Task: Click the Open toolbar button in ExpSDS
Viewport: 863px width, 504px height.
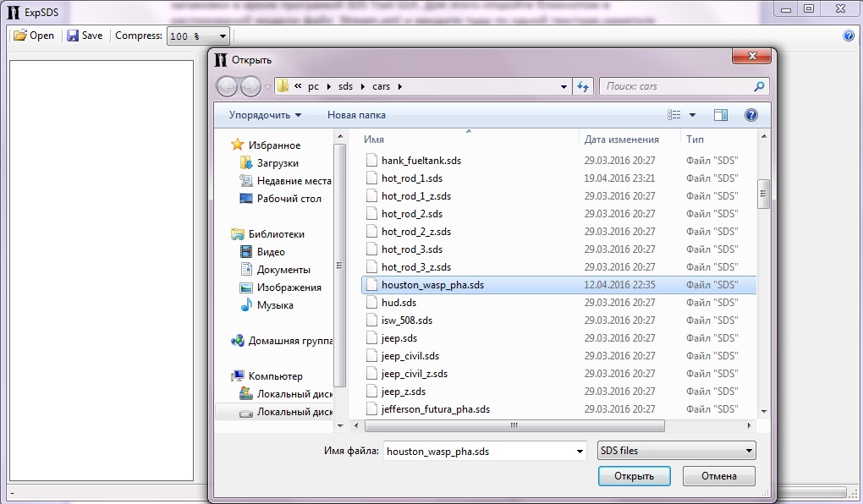Action: [34, 36]
